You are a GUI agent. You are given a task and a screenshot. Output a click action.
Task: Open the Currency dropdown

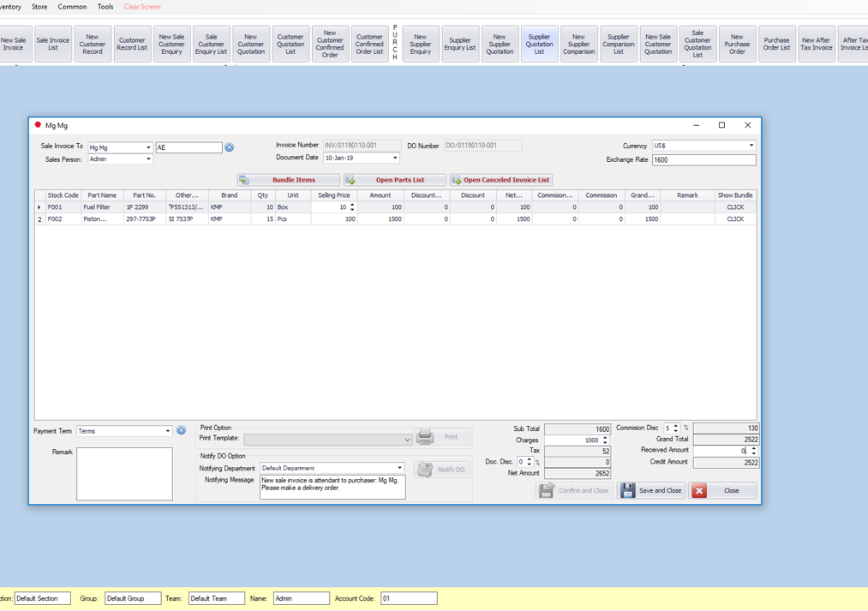(751, 146)
